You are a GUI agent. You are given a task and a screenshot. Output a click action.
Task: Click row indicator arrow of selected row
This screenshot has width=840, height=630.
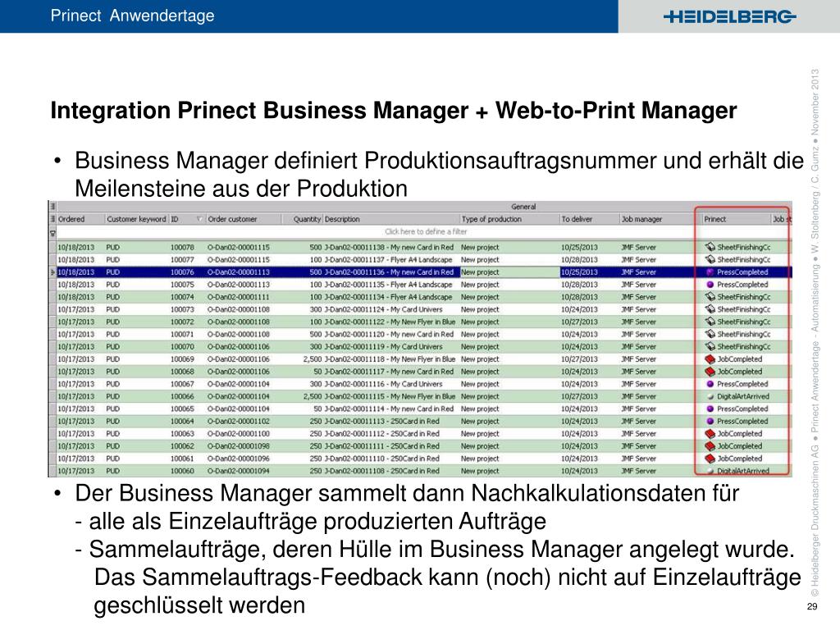click(52, 272)
